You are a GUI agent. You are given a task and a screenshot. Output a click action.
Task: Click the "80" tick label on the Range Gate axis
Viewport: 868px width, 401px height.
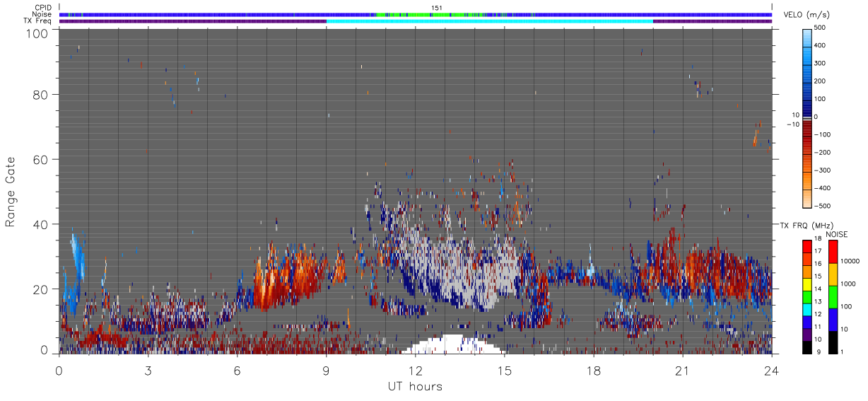[41, 95]
